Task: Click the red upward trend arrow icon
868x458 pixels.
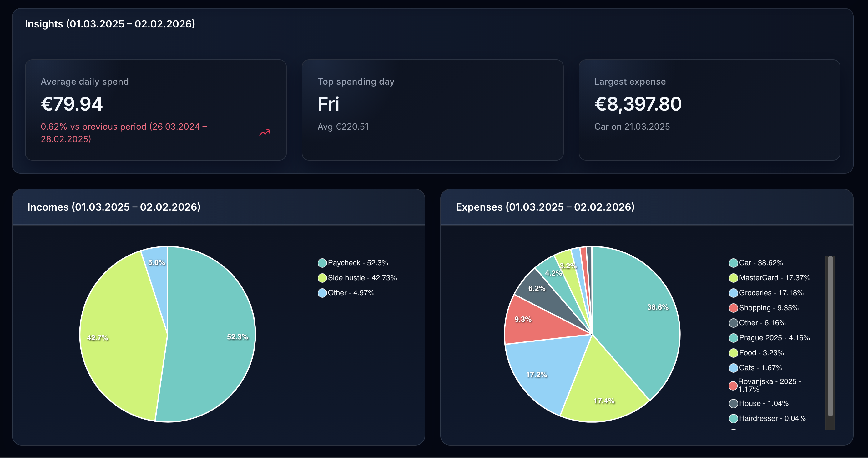Action: tap(265, 132)
